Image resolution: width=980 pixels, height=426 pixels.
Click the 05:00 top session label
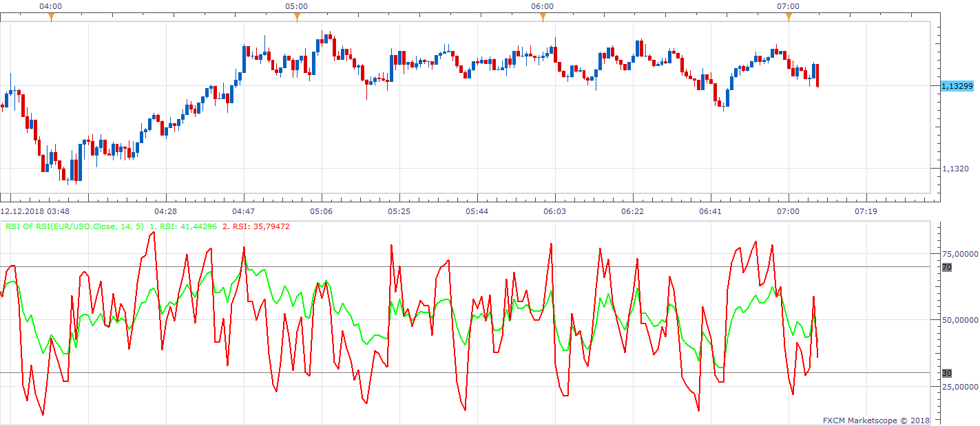coord(297,6)
